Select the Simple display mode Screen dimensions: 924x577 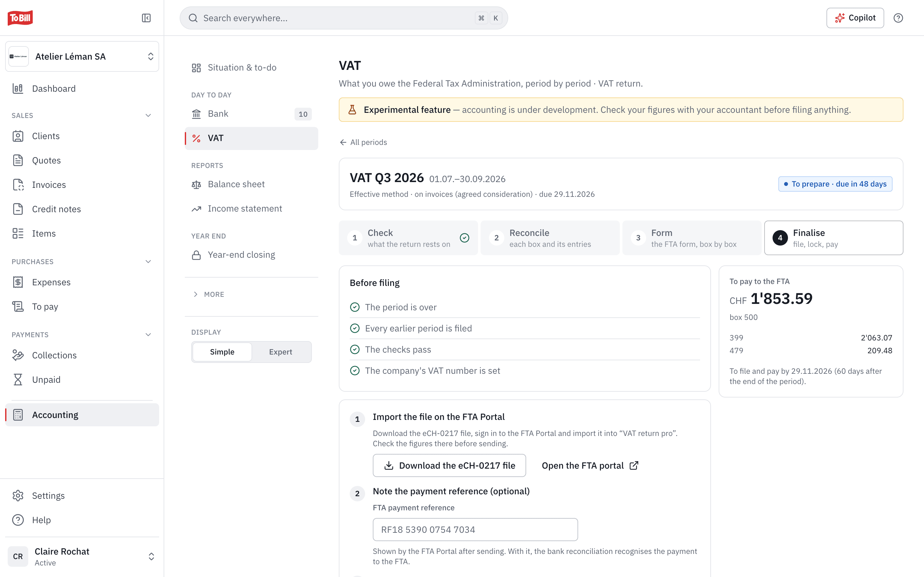click(222, 352)
